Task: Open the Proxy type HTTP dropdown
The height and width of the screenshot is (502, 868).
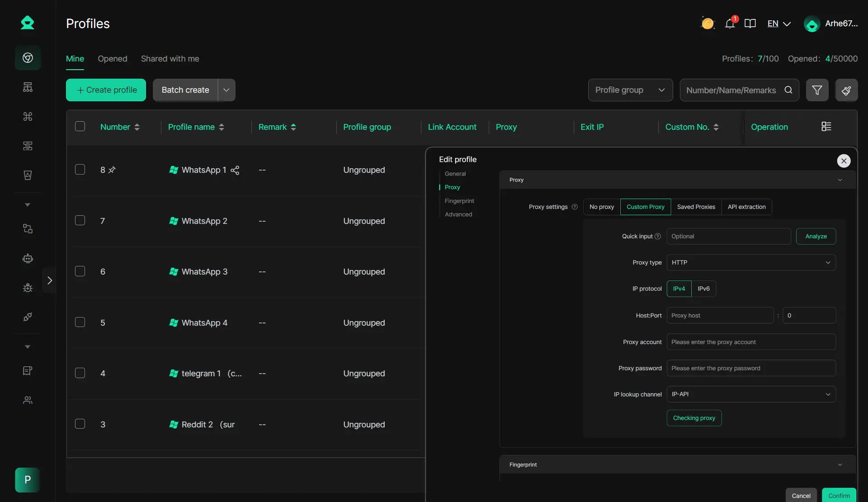Action: click(751, 262)
